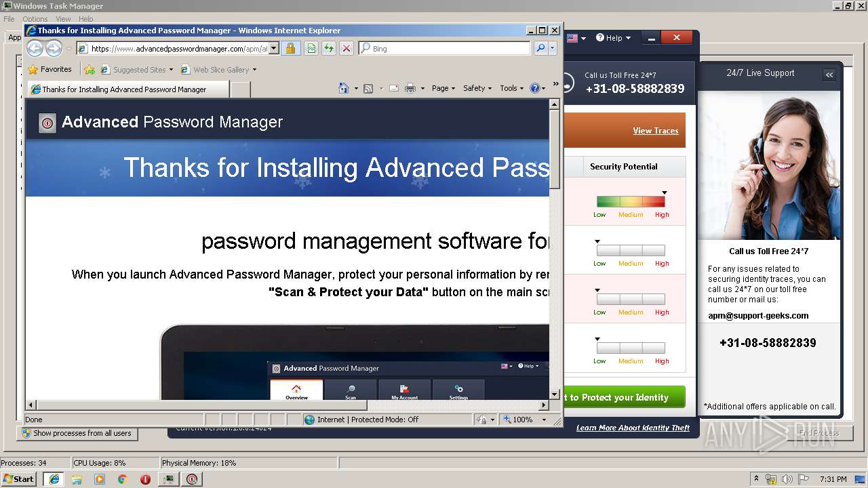Open the Safety menu in IE
Screen dimensions: 868x488
pyautogui.click(x=477, y=88)
